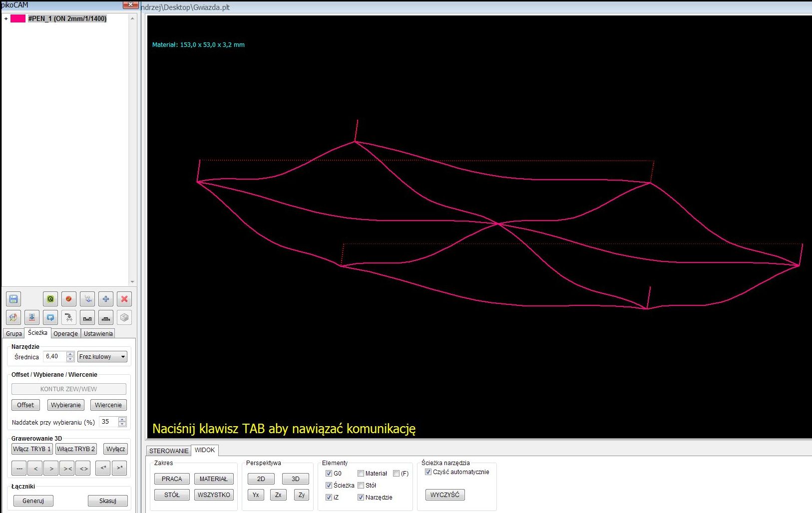Click the pink #PEN_1 color swatch

coord(18,18)
